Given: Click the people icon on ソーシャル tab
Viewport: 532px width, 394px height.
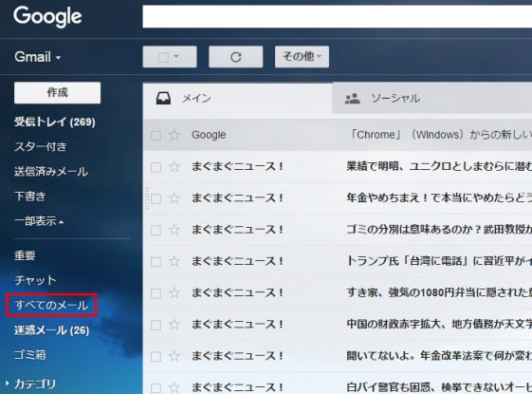Looking at the screenshot, I should [352, 99].
